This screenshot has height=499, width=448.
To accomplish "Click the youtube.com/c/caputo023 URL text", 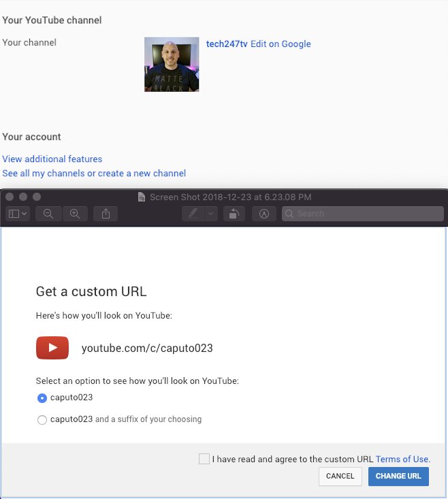I will point(147,348).
